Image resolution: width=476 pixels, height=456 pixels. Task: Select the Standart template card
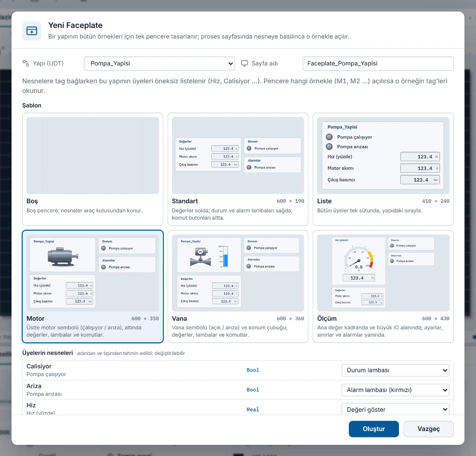(x=238, y=169)
